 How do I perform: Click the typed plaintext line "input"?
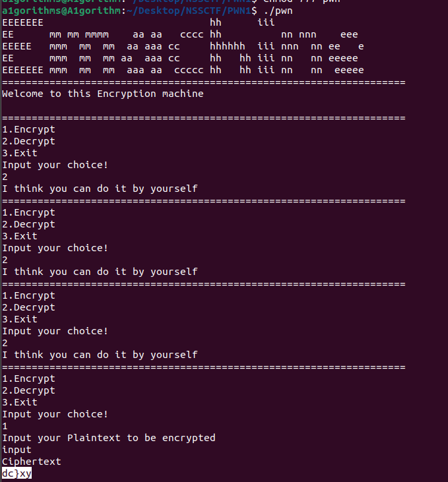pyautogui.click(x=16, y=450)
